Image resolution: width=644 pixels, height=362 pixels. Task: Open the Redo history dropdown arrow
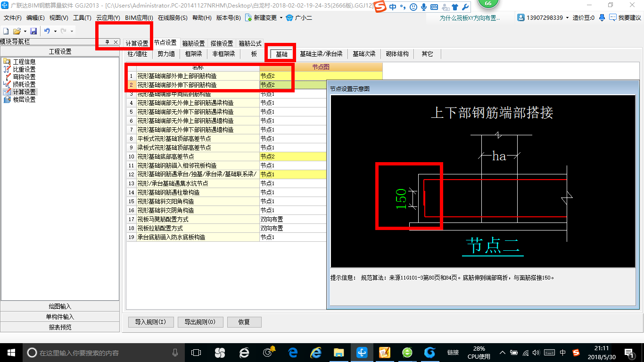[72, 31]
